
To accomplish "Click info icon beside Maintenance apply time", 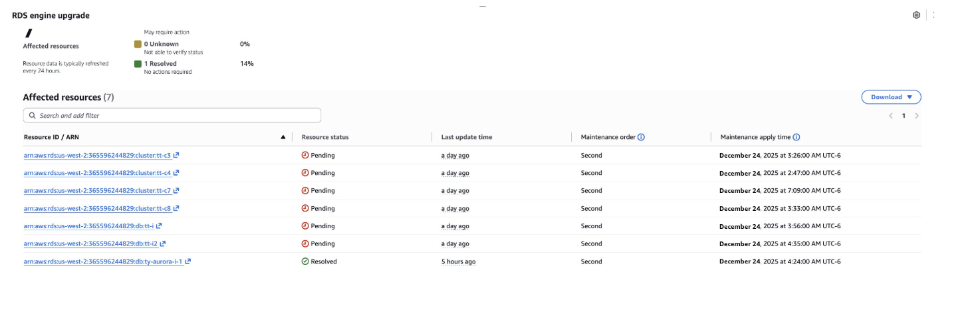I will tap(796, 138).
